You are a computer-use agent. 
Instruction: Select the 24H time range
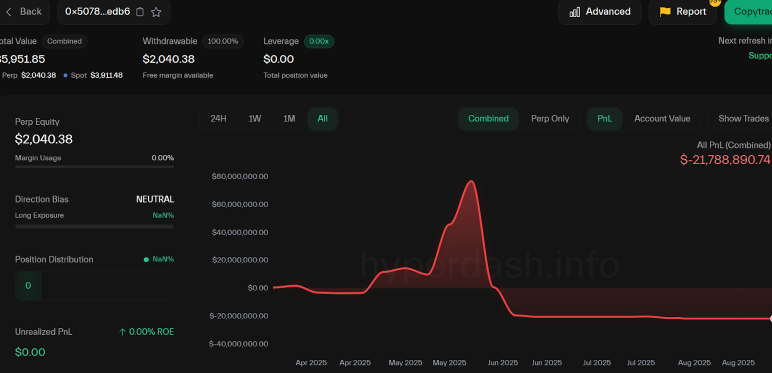tap(218, 119)
